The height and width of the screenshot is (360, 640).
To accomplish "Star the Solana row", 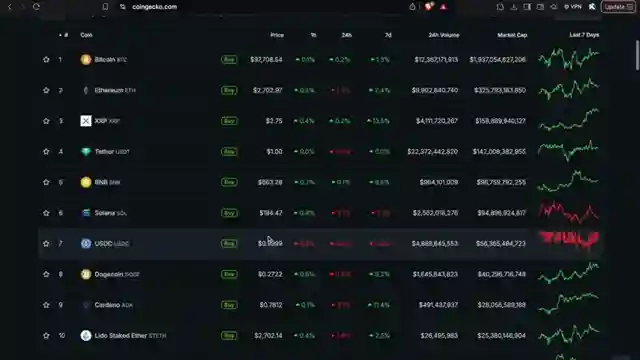I will [x=46, y=213].
